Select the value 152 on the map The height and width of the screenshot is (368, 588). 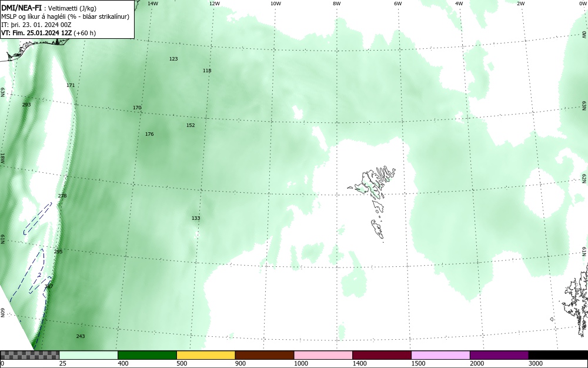tap(191, 125)
